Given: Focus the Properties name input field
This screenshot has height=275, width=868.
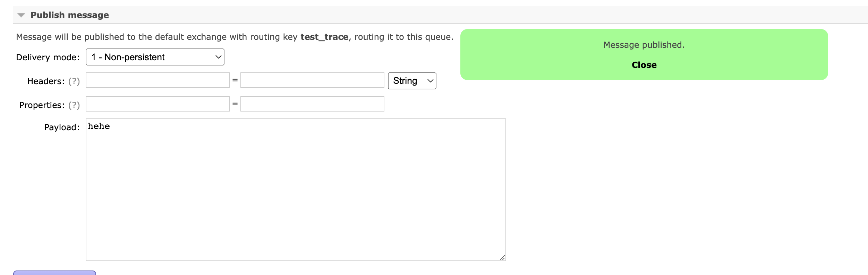Looking at the screenshot, I should [158, 104].
